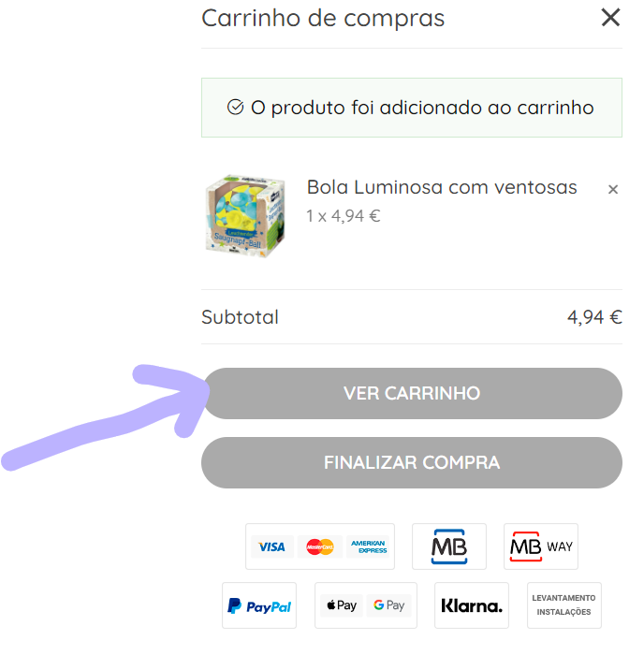Click the Levantamento Instalações badge
The width and height of the screenshot is (644, 670).
[x=564, y=605]
